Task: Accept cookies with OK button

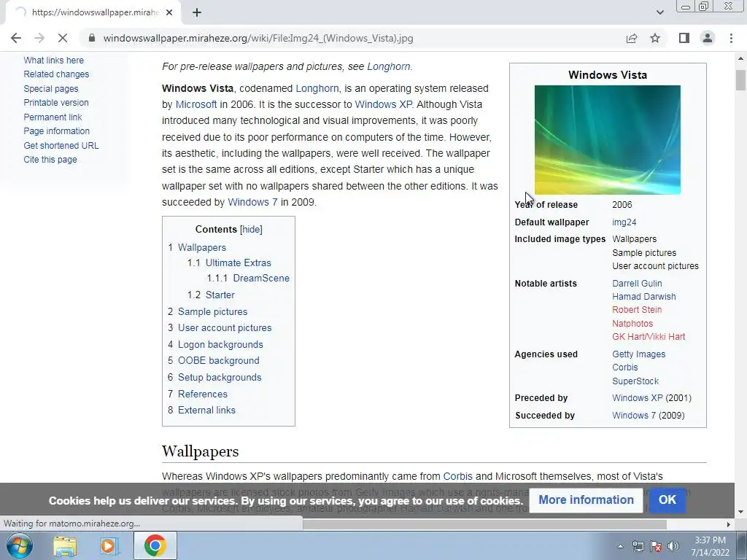Action: 667,500
